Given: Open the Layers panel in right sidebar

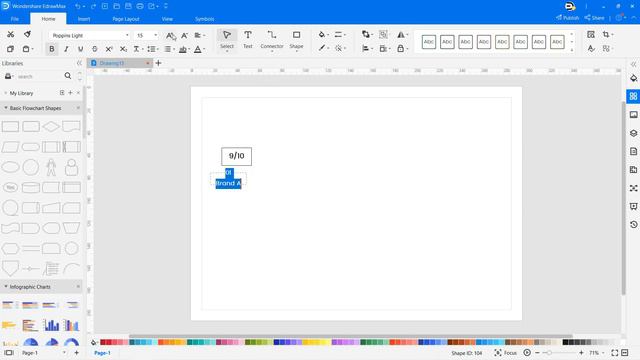Looking at the screenshot, I should click(x=633, y=133).
